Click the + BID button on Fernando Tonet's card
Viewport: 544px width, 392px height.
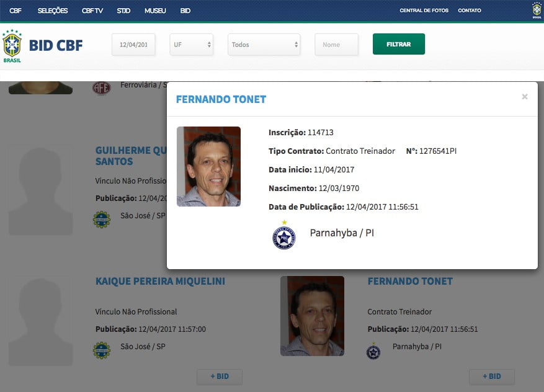point(491,376)
